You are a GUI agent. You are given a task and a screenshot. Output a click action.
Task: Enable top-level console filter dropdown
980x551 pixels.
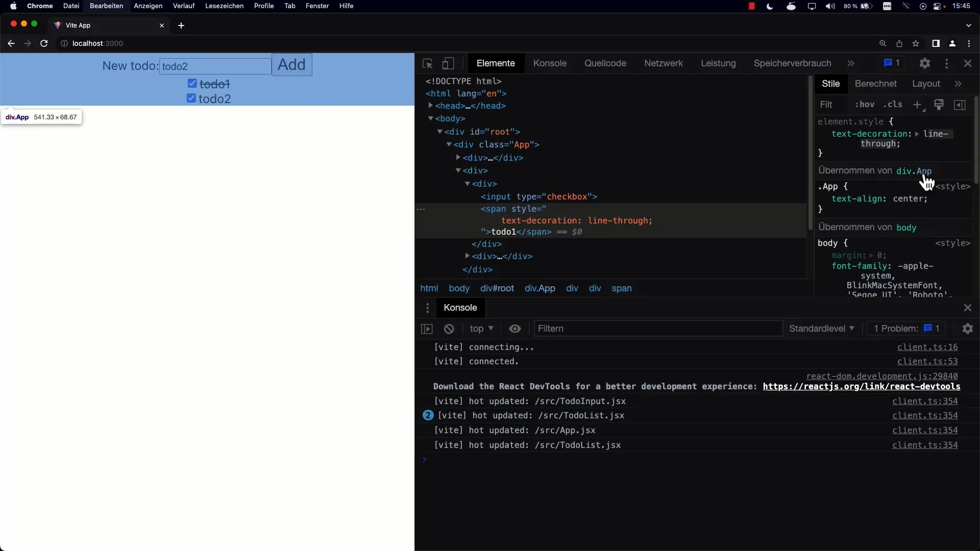coord(481,329)
